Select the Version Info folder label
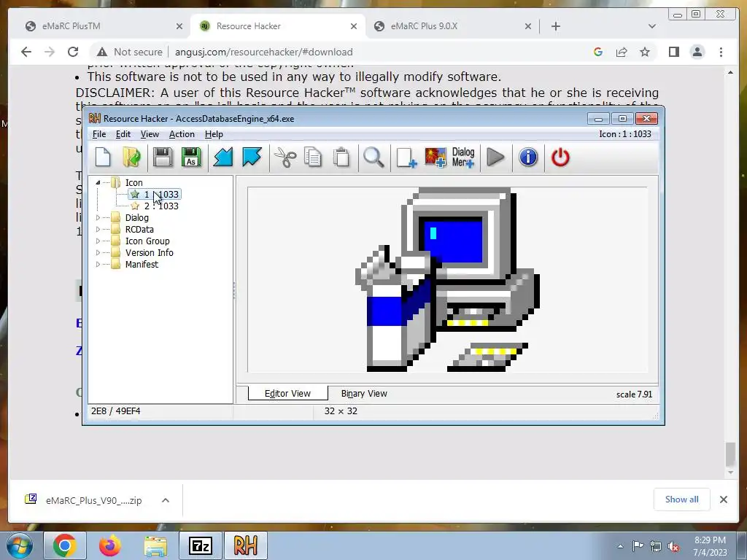This screenshot has width=747, height=560. pyautogui.click(x=149, y=253)
